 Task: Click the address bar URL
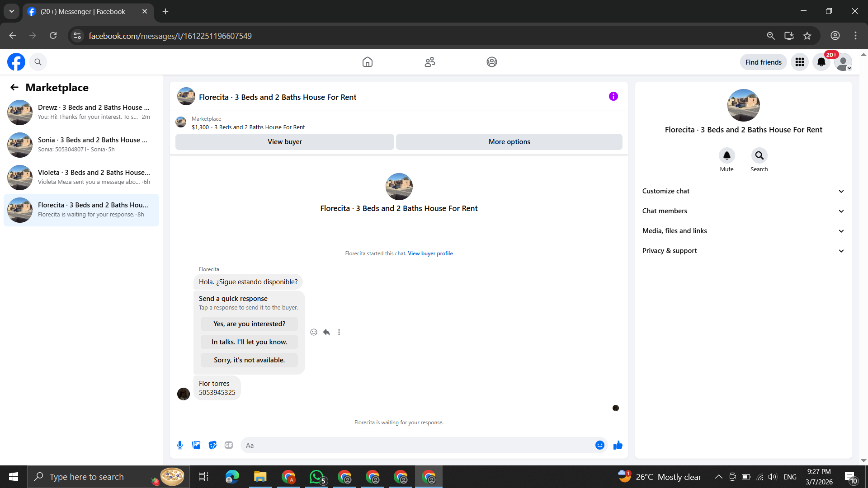click(170, 36)
